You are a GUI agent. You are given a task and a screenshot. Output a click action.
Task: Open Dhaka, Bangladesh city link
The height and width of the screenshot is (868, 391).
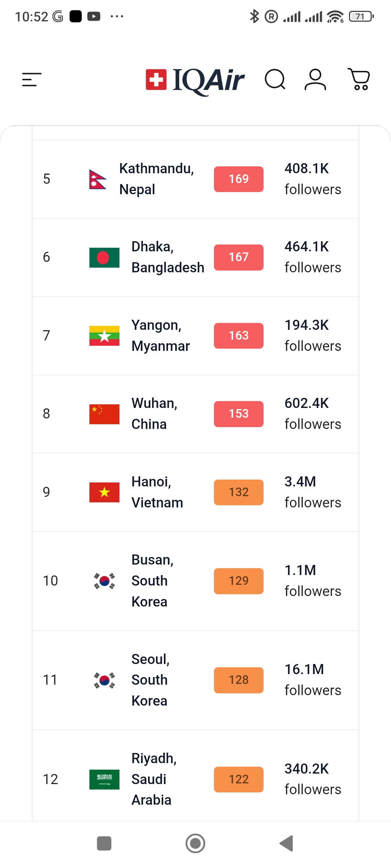[x=168, y=257]
